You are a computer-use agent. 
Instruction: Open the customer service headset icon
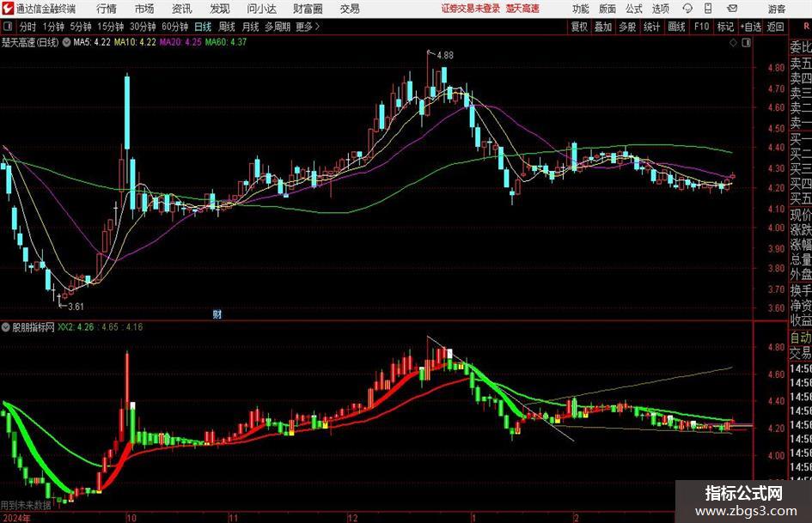687,9
